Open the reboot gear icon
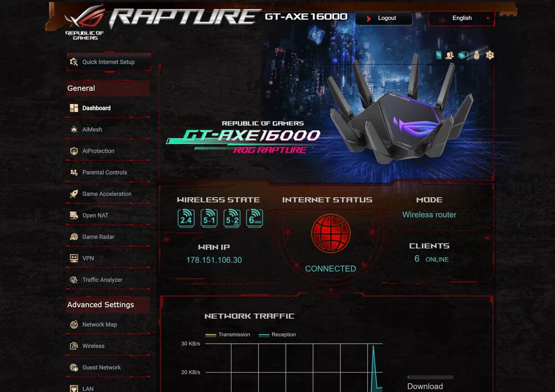Viewport: 555px width, 392px height. (490, 55)
